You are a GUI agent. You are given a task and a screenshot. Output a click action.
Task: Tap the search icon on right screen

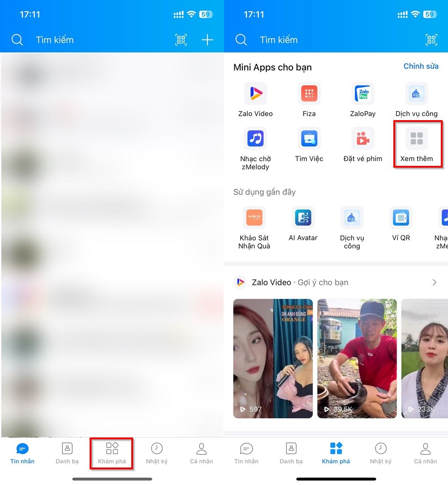pos(241,40)
